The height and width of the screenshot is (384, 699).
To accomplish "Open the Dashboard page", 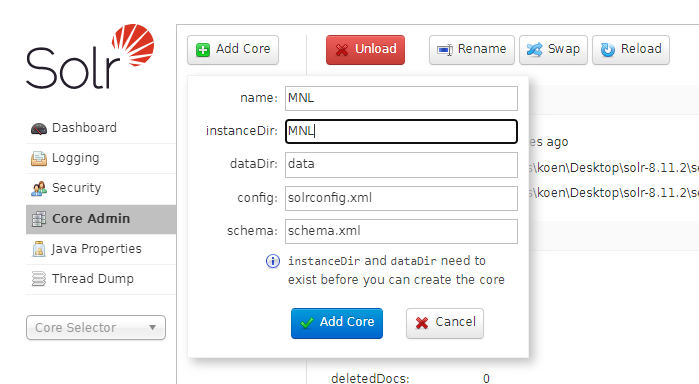I will coord(101,128).
